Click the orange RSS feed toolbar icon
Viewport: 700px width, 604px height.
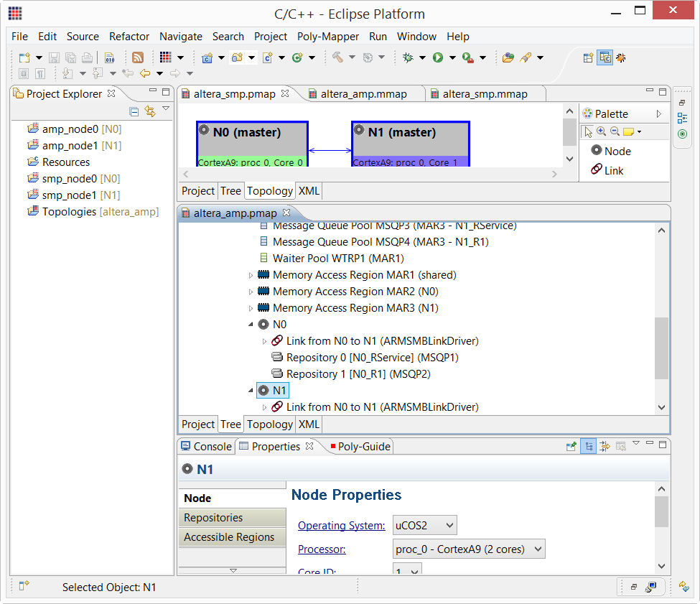[138, 57]
